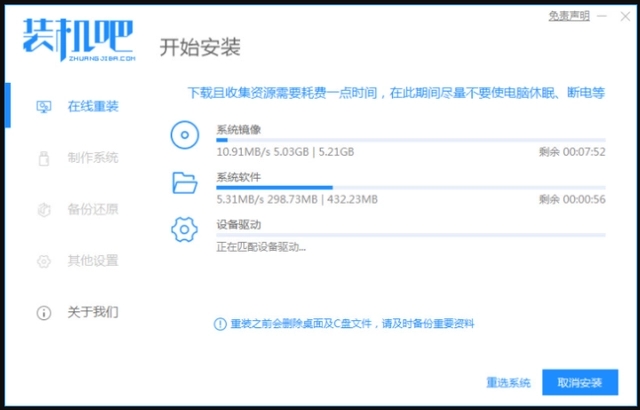640x410 pixels.
Task: Click the 装机吧 logo
Action: [78, 40]
